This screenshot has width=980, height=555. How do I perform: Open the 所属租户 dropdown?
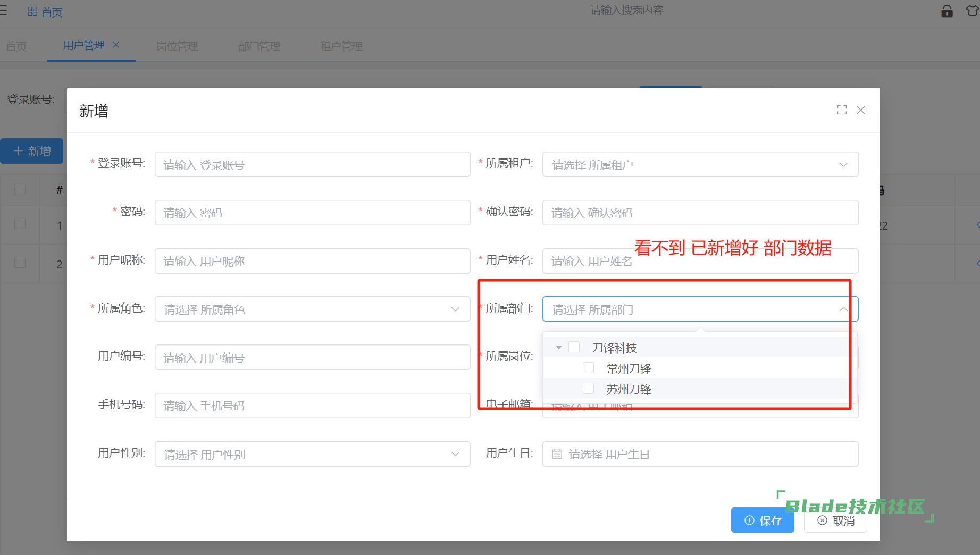tap(700, 164)
